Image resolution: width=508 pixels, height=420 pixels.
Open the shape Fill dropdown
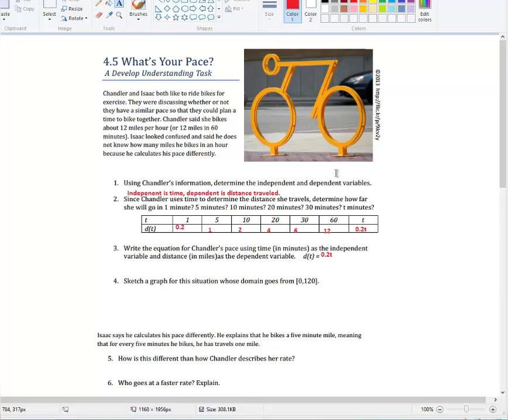[234, 9]
